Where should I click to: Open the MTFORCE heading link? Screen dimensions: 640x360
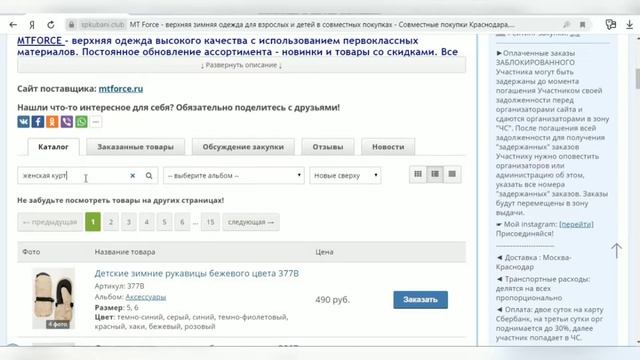tap(40, 41)
